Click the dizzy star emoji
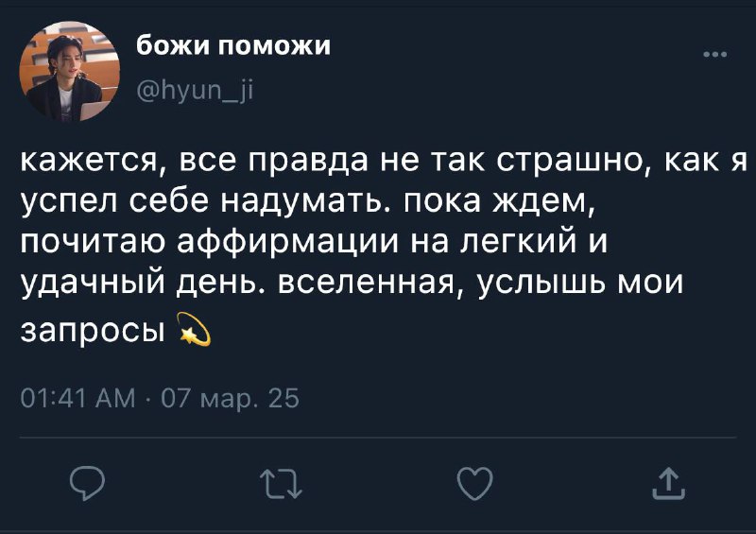756x534 pixels. coord(195,329)
